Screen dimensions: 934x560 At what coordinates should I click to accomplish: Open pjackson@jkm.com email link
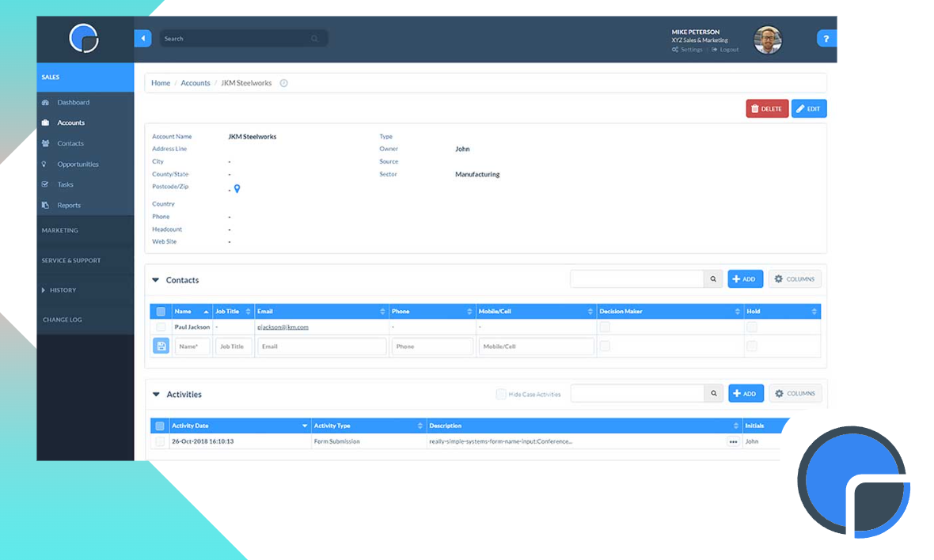(x=283, y=327)
